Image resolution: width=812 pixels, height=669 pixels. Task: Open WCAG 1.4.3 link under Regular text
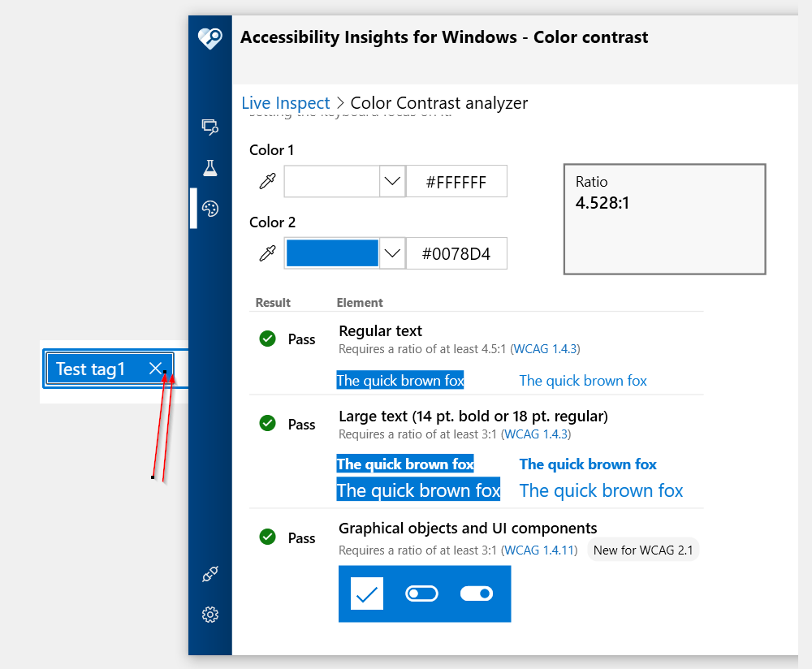click(x=545, y=349)
